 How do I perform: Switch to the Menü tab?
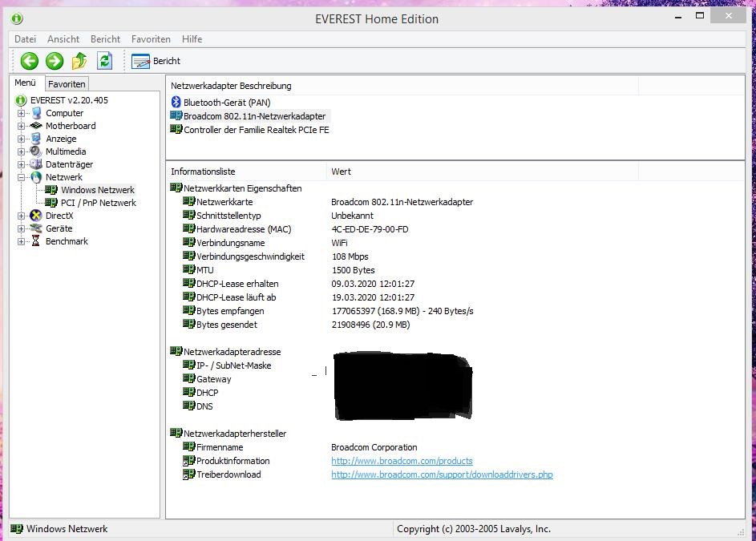pyautogui.click(x=26, y=83)
